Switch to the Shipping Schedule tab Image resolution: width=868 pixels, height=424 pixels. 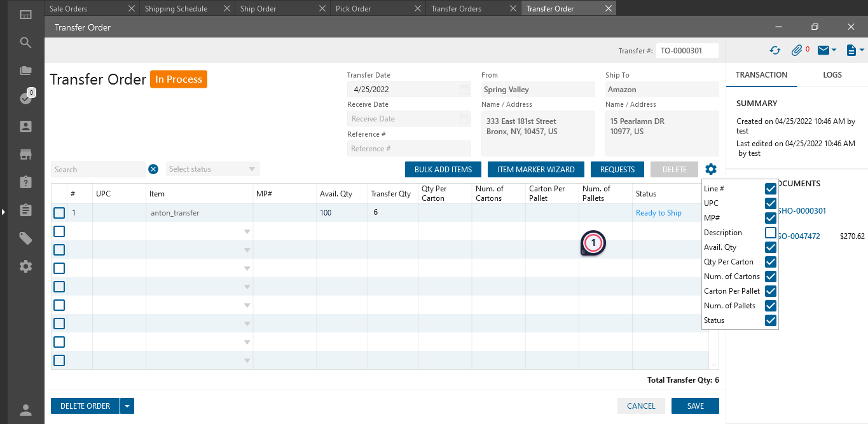pyautogui.click(x=176, y=9)
